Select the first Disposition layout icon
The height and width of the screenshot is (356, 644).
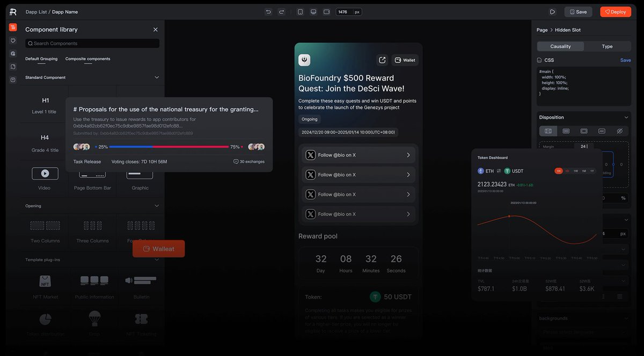pos(548,131)
